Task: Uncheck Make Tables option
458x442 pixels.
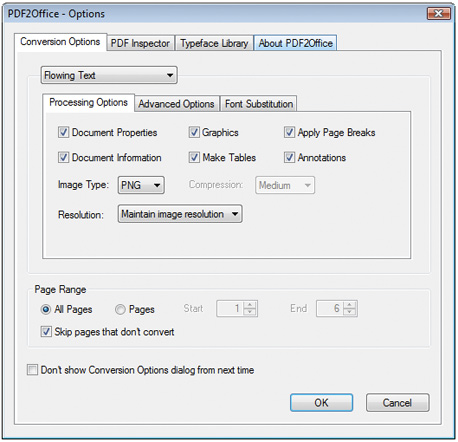Action: click(x=194, y=157)
